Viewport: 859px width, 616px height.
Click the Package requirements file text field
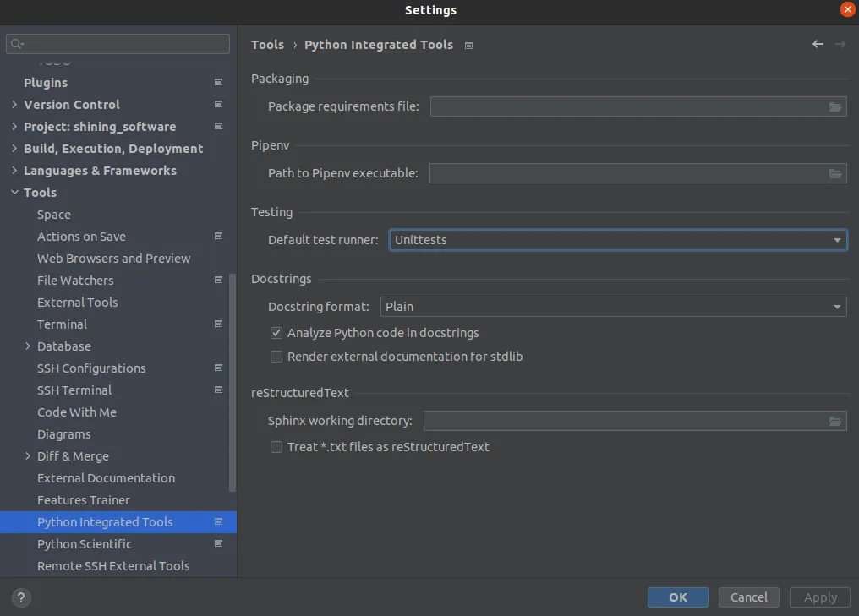627,106
